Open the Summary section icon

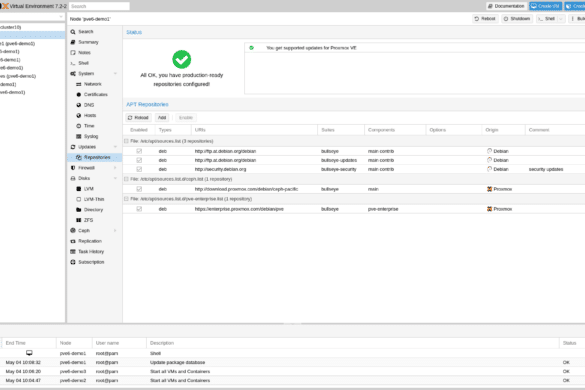pyautogui.click(x=73, y=42)
